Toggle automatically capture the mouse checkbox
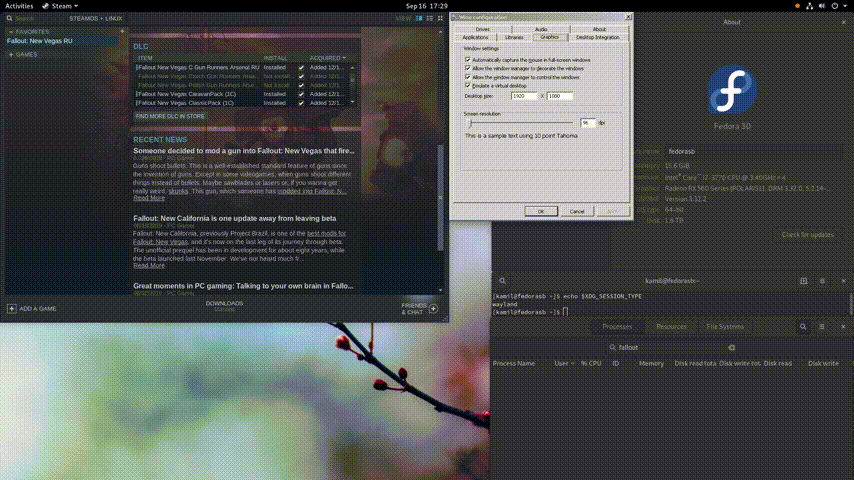This screenshot has height=480, width=854. point(467,59)
